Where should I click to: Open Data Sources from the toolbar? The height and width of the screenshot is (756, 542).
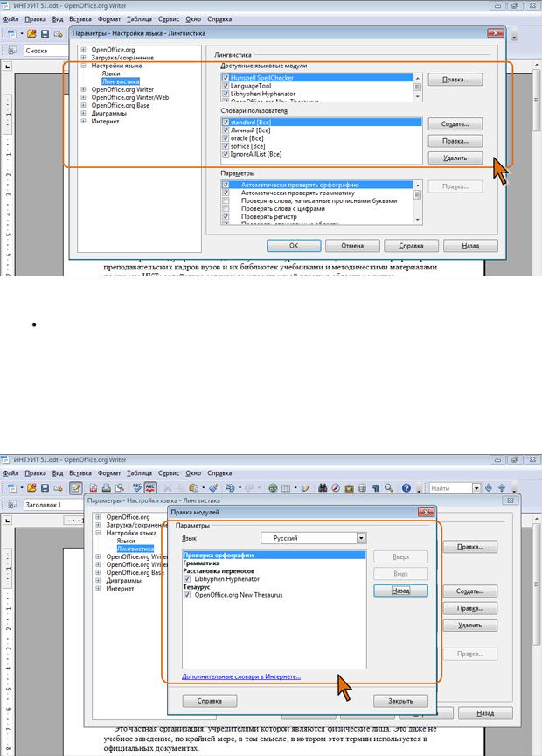point(362,488)
